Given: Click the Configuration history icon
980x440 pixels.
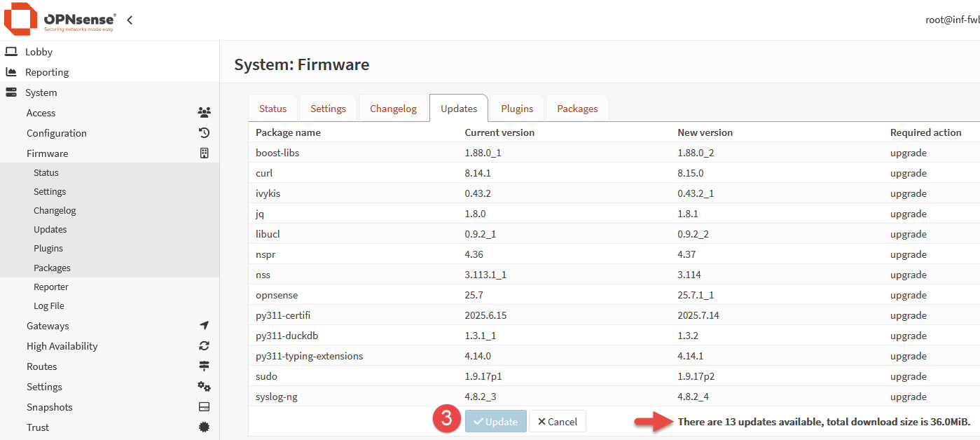Looking at the screenshot, I should click(x=204, y=133).
